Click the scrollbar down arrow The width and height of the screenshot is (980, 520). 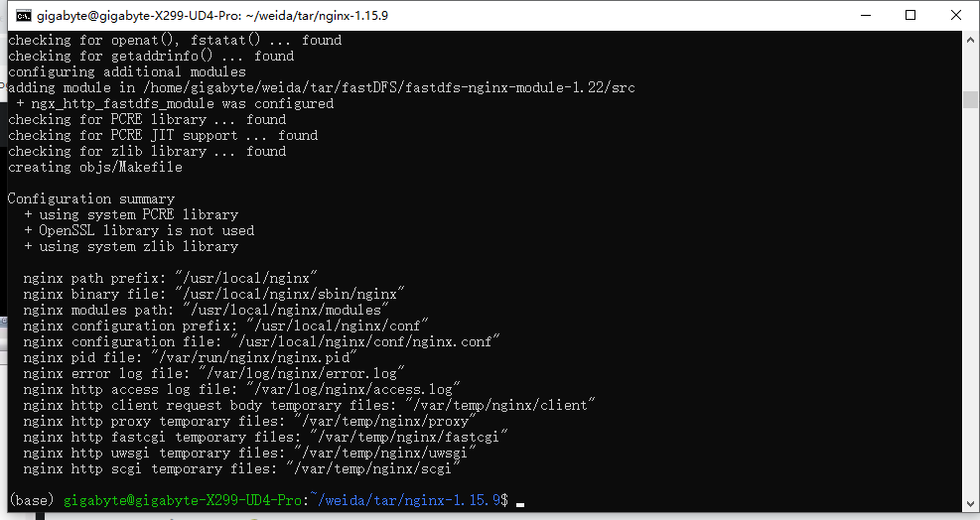(970, 503)
